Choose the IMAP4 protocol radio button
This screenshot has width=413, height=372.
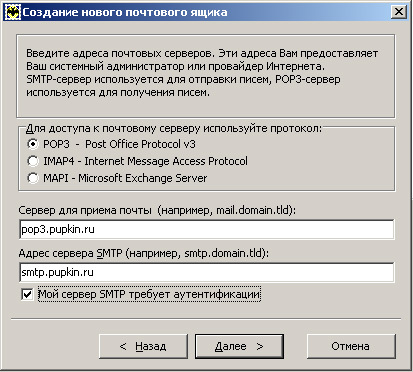point(33,161)
